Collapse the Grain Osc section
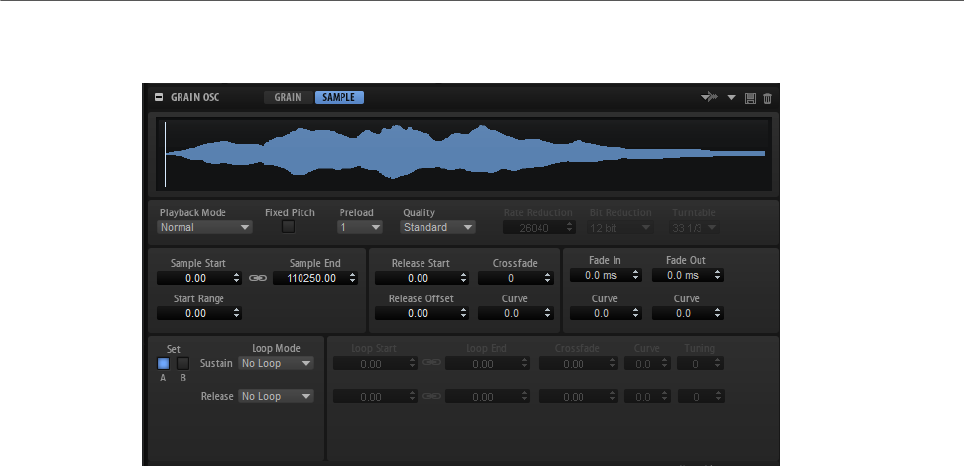This screenshot has height=466, width=964. pyautogui.click(x=159, y=97)
